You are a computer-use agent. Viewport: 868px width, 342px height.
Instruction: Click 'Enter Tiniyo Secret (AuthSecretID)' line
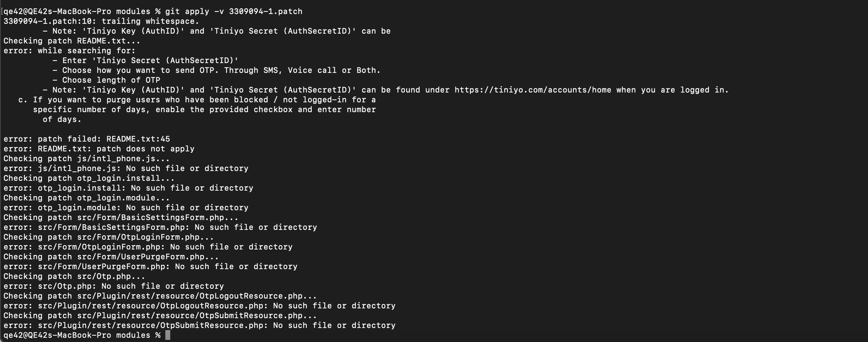145,61
